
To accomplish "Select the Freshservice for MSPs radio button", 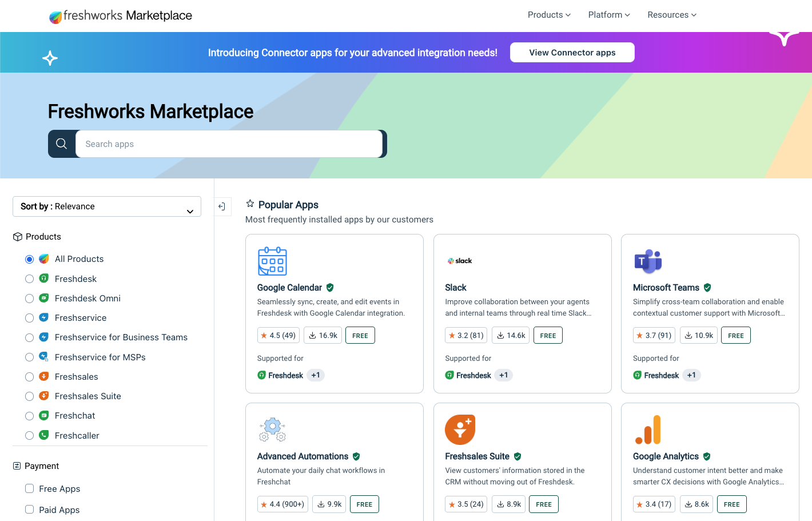I will pos(29,357).
